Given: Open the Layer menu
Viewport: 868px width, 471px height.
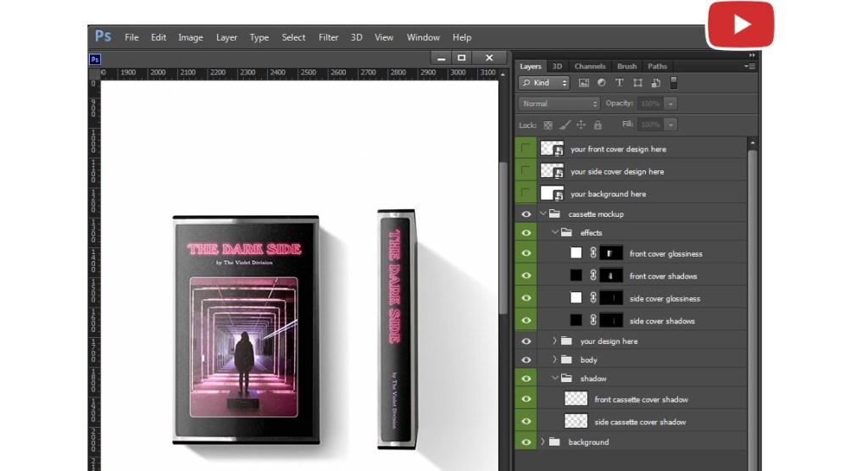Looking at the screenshot, I should pyautogui.click(x=226, y=37).
